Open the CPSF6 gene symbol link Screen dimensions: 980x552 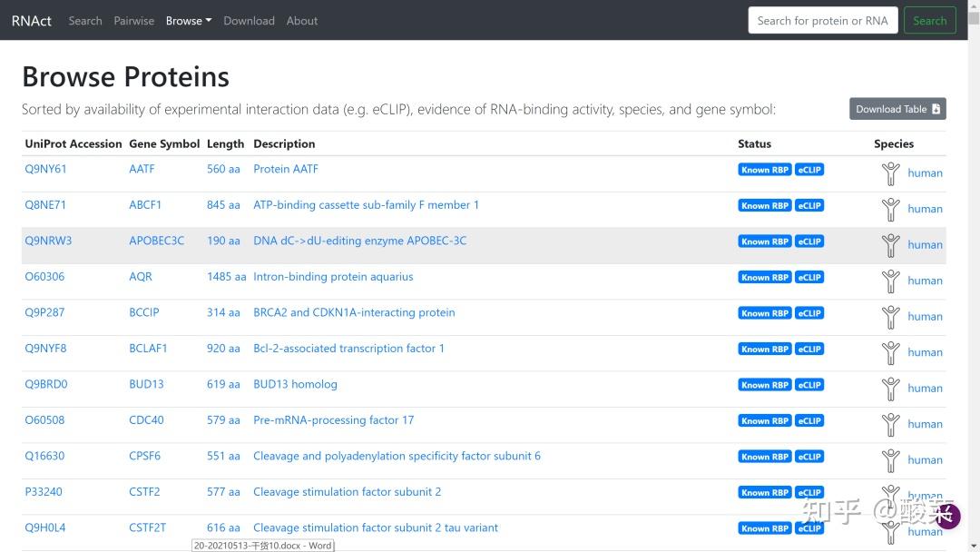pyautogui.click(x=144, y=456)
